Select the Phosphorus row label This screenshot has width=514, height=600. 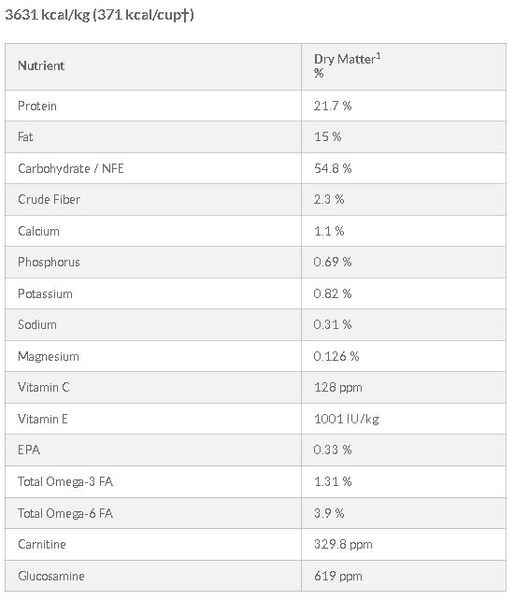click(49, 262)
